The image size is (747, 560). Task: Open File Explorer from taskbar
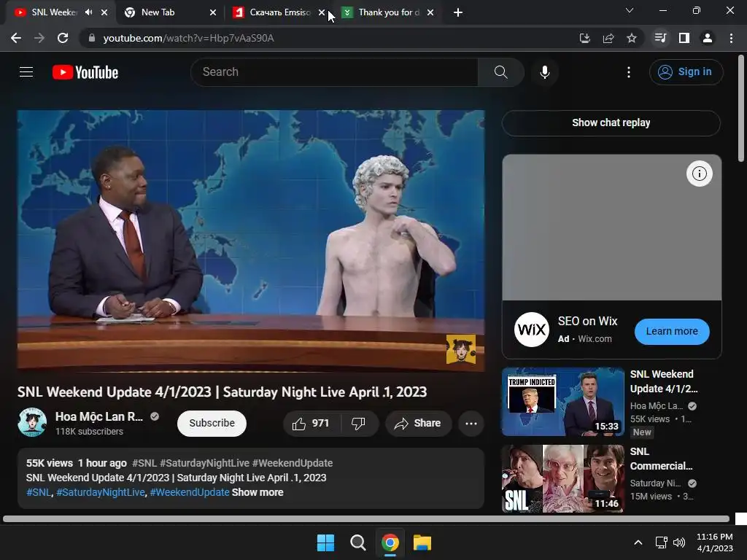[422, 542]
